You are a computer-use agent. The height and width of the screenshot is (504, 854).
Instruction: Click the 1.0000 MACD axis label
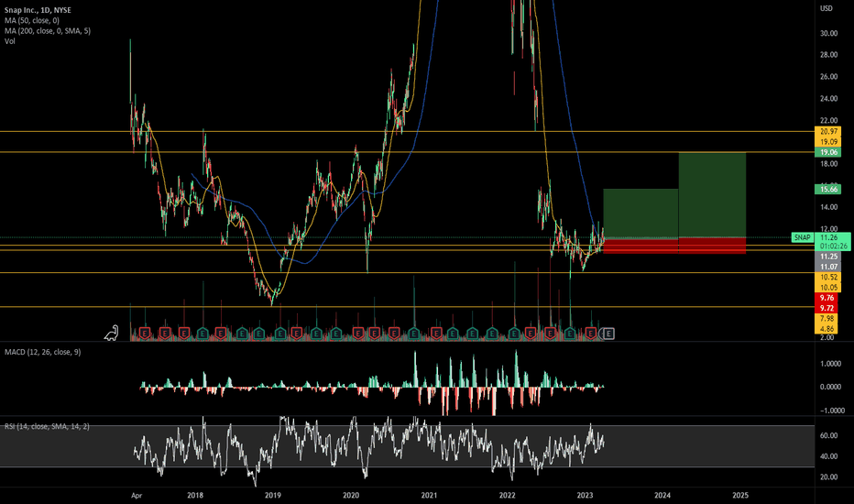830,364
